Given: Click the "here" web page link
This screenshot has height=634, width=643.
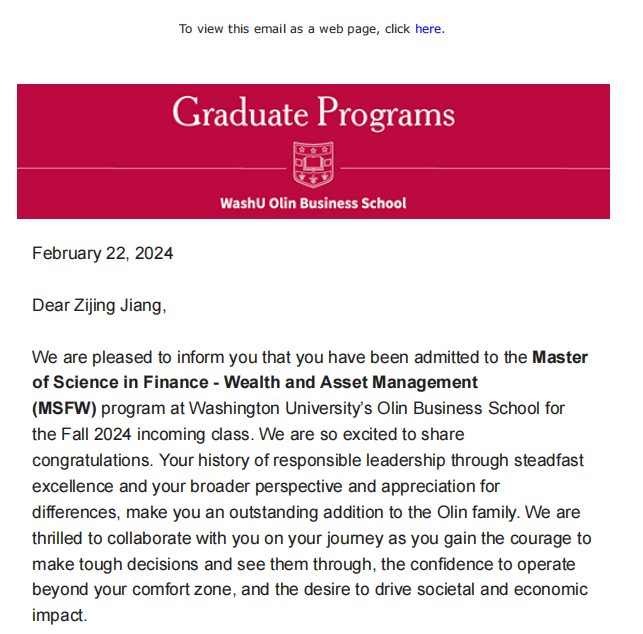Looking at the screenshot, I should (427, 29).
